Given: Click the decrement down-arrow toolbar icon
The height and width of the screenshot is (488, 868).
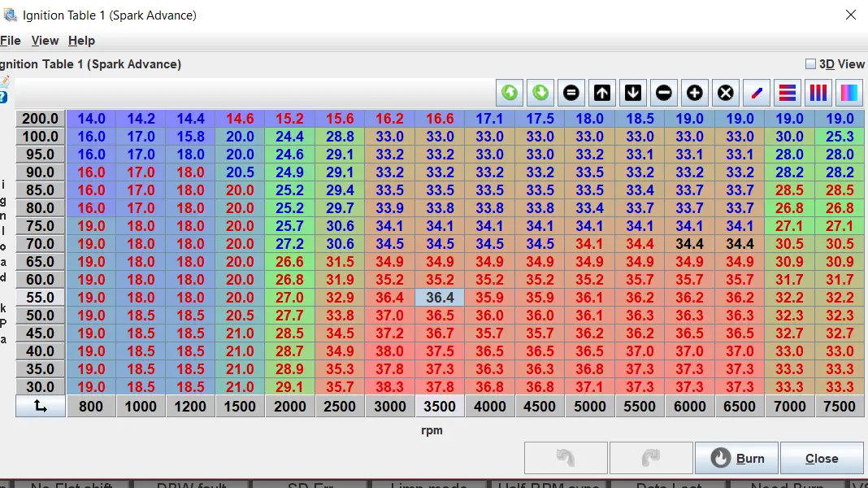Looking at the screenshot, I should pyautogui.click(x=633, y=93).
